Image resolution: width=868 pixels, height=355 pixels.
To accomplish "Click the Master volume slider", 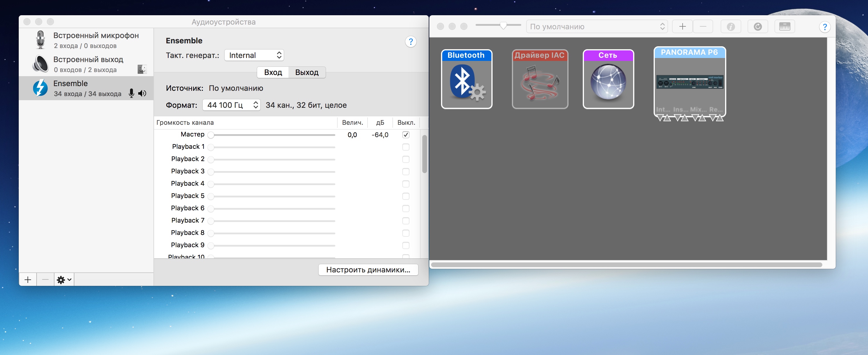I will pyautogui.click(x=272, y=135).
